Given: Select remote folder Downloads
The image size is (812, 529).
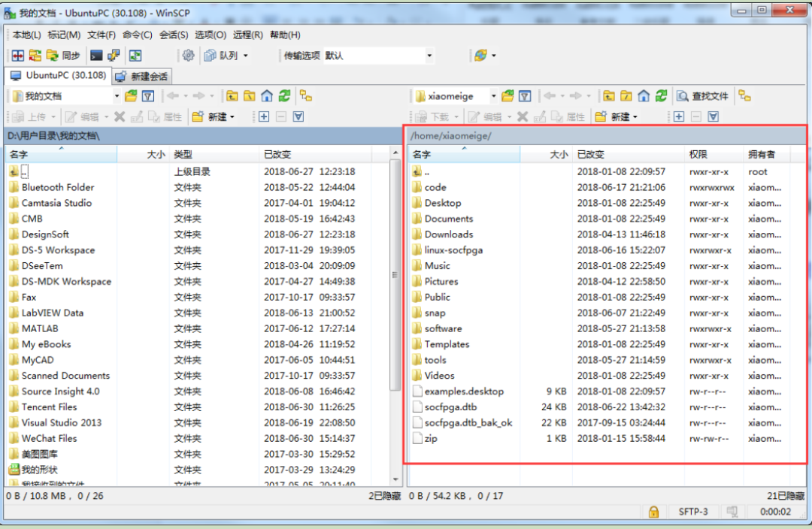Looking at the screenshot, I should click(449, 234).
